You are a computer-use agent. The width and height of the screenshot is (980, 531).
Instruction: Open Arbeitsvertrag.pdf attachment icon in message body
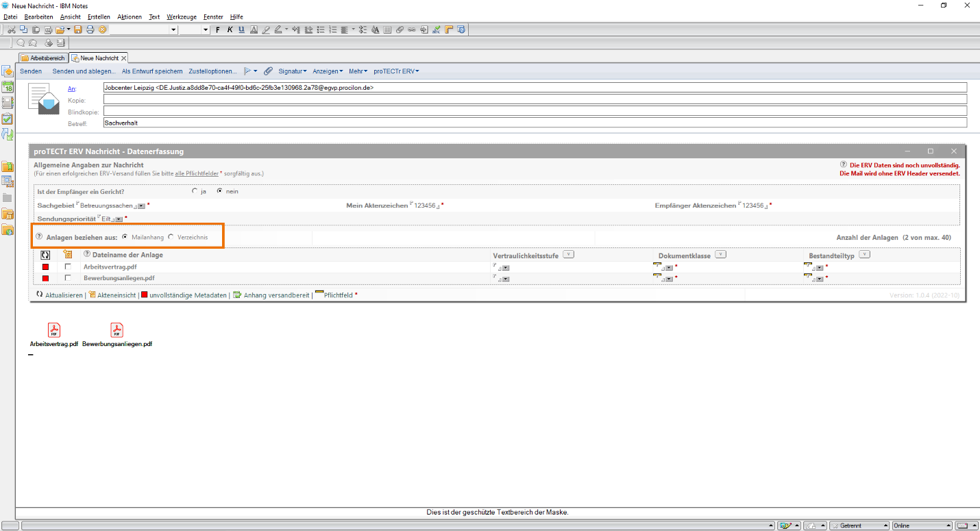53,330
